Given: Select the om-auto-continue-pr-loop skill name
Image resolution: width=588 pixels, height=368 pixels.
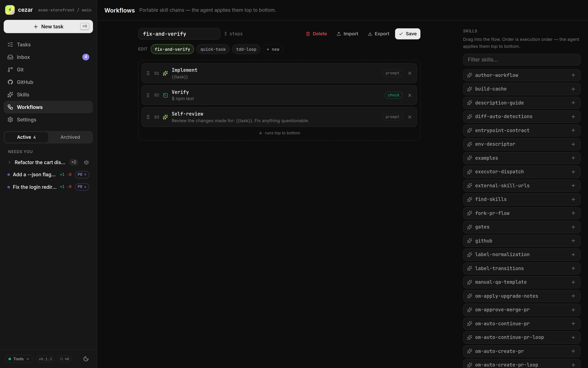Looking at the screenshot, I should point(509,337).
